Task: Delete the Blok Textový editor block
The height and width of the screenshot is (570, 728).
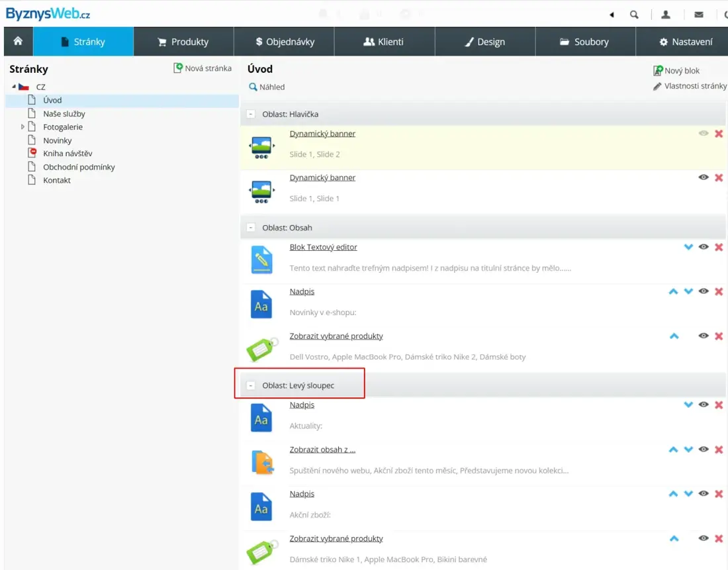Action: click(x=719, y=247)
